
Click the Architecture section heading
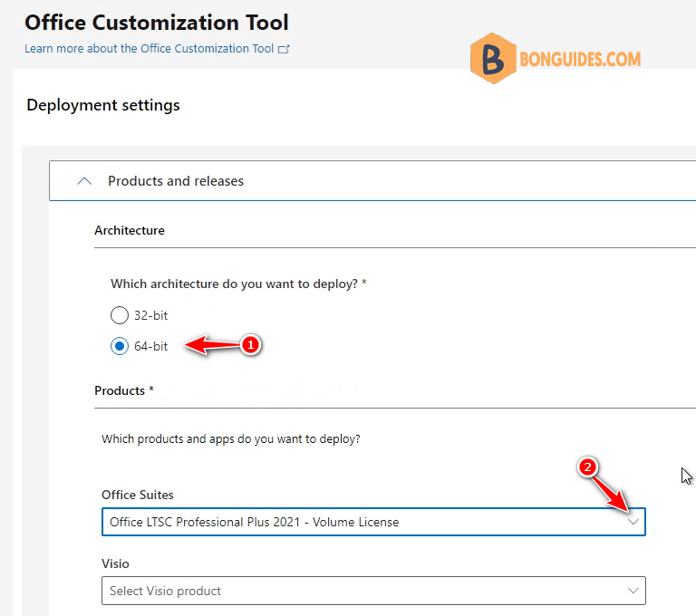(130, 230)
